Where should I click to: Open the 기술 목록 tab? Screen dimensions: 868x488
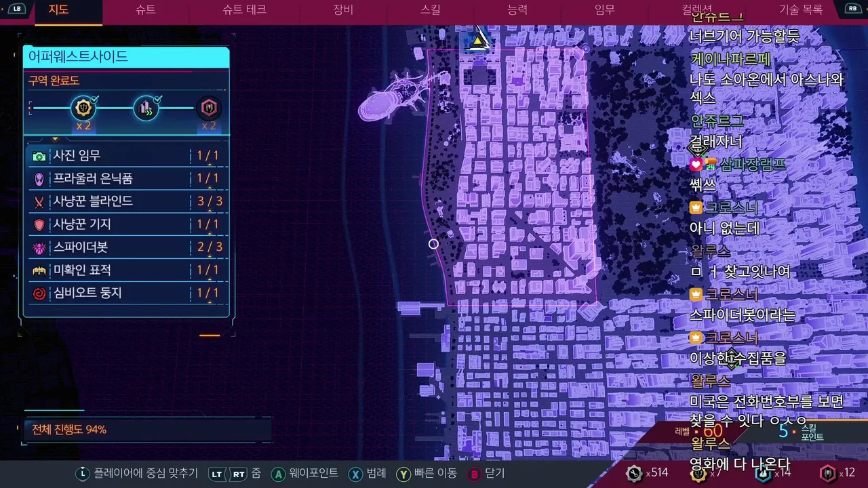coord(800,9)
